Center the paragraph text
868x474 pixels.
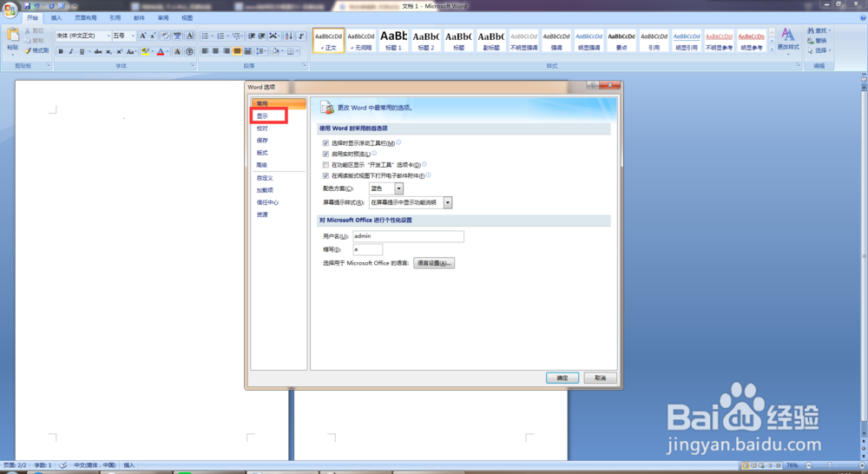click(216, 51)
